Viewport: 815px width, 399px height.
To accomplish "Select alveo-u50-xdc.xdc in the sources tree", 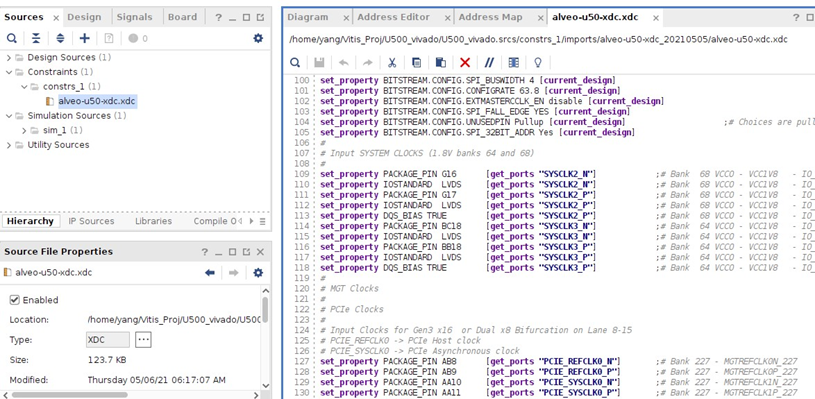I will click(x=97, y=101).
